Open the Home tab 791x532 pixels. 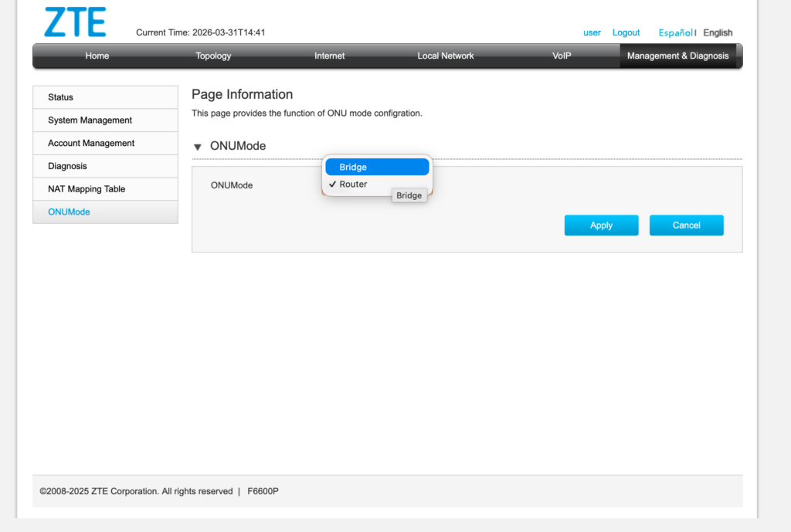pos(97,56)
